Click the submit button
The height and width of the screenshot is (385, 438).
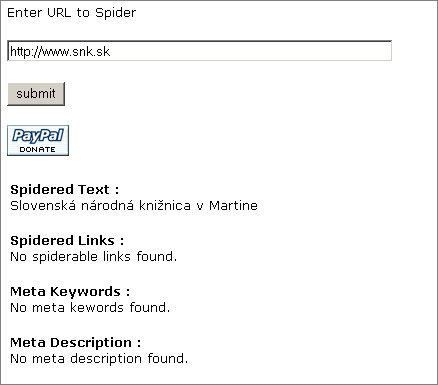pyautogui.click(x=36, y=94)
